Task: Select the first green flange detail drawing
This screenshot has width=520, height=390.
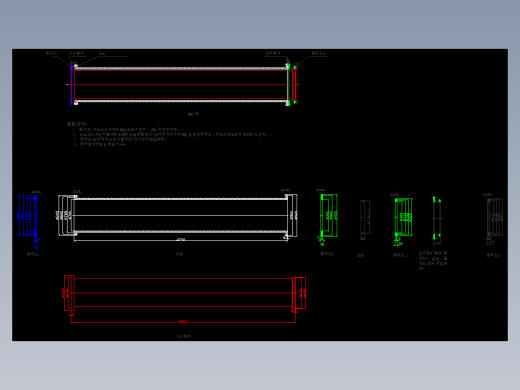Action: 327,217
